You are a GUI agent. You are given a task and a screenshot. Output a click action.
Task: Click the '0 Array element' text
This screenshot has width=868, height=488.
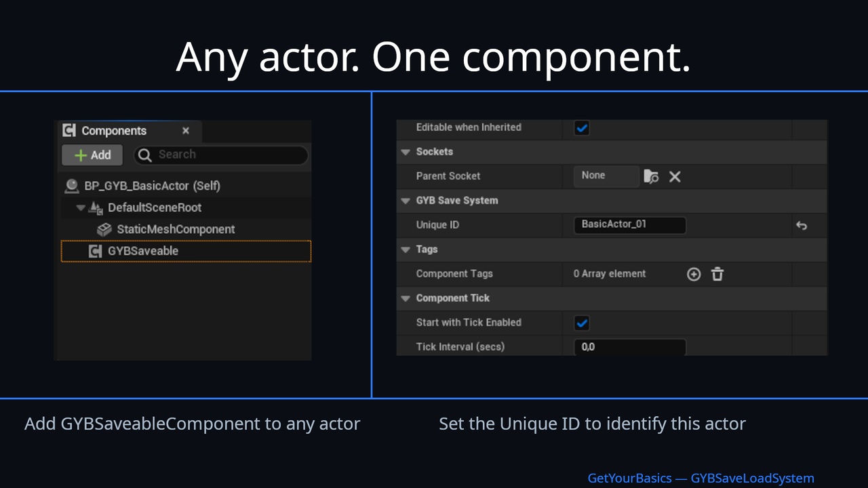click(x=610, y=274)
